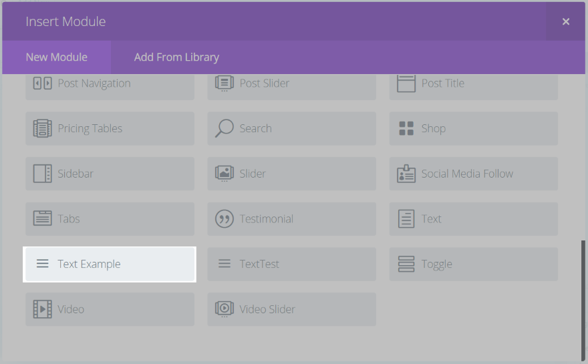Viewport: 588px width, 364px height.
Task: Close the Insert Module dialog
Action: tap(566, 22)
